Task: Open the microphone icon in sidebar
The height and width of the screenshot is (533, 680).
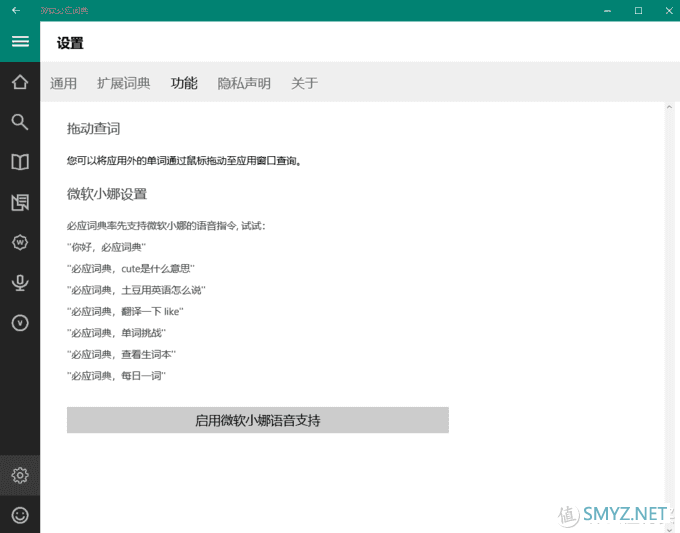Action: pos(20,283)
